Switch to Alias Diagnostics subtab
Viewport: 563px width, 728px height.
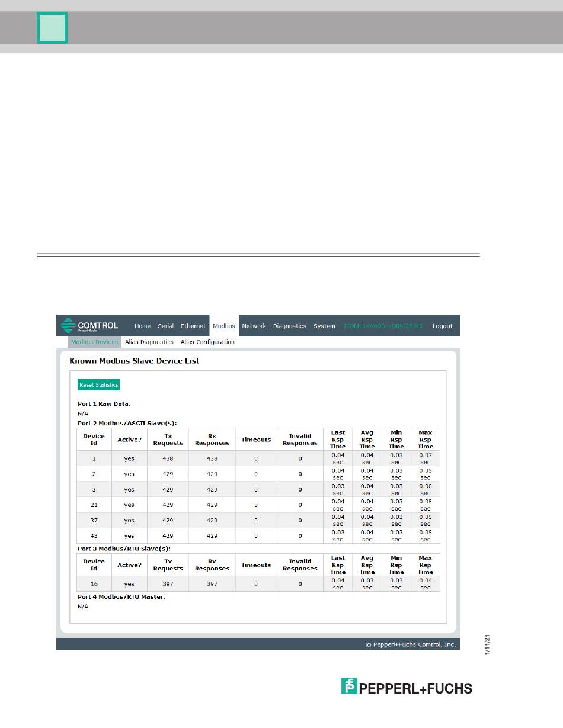coord(149,342)
